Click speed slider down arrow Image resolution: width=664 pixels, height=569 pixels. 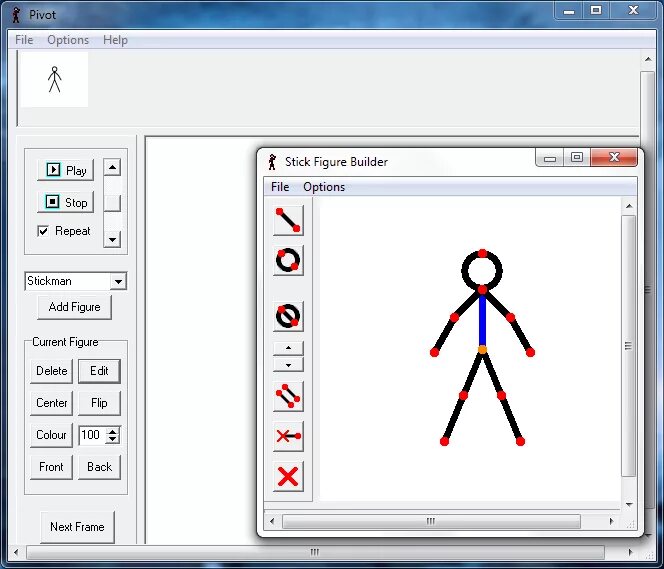(112, 240)
